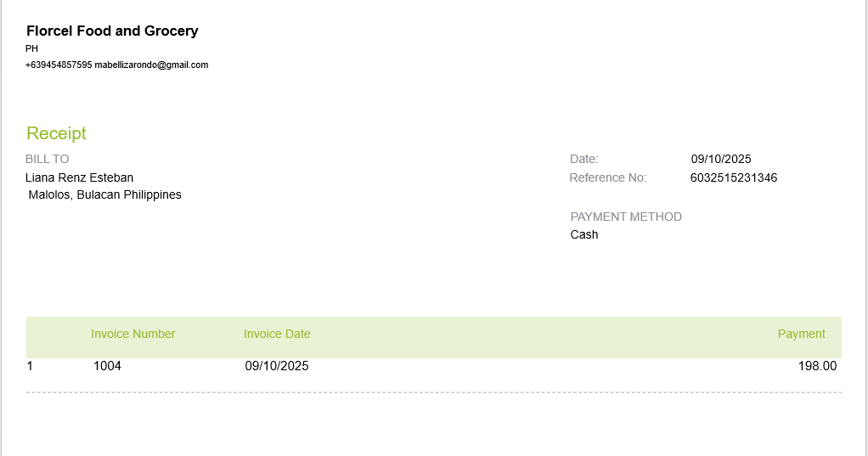This screenshot has height=456, width=868.
Task: Click the 09/10/2025 date in the invoice row
Action: coord(277,366)
